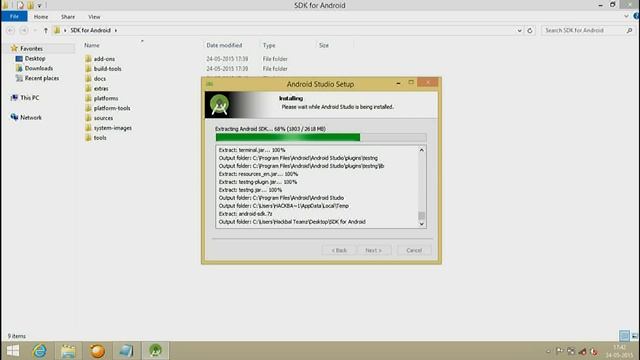Select the extras folder icon
640x360 pixels.
(x=88, y=88)
